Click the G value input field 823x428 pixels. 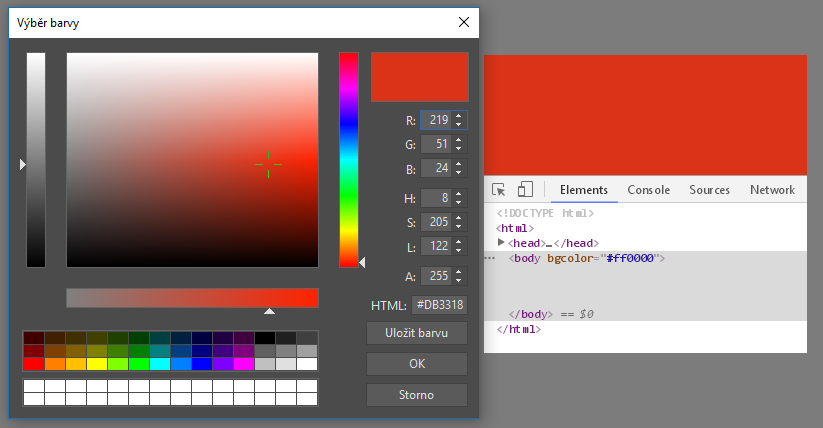click(x=436, y=144)
